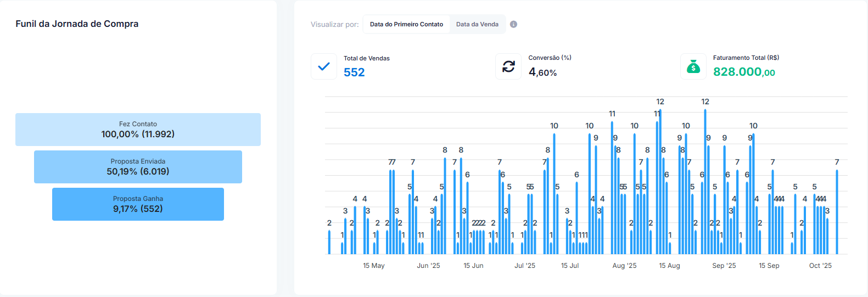Click the Total de Vendas value 552
This screenshot has height=297, width=868.
(x=354, y=72)
